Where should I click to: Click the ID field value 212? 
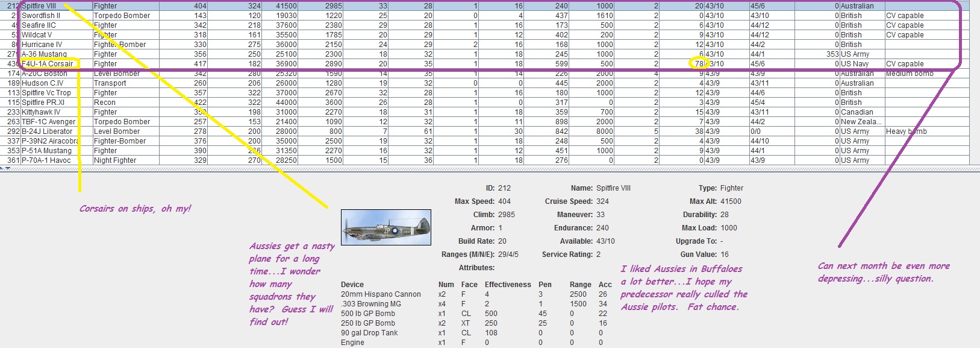tap(504, 188)
